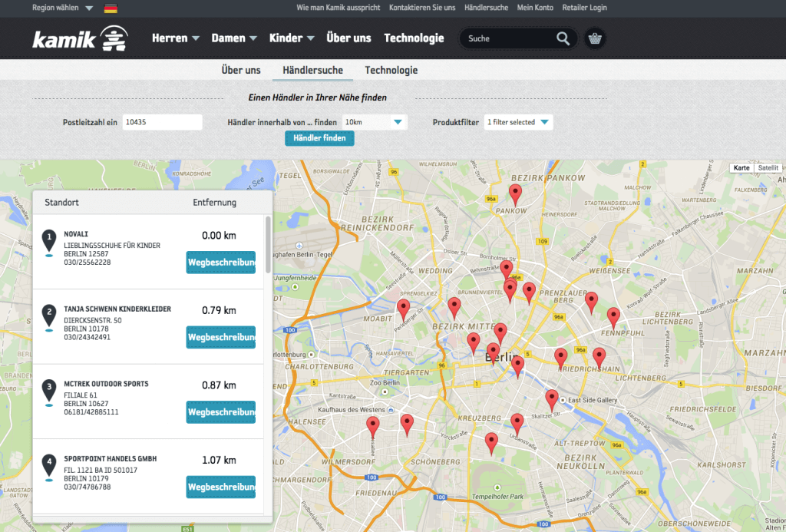The width and height of the screenshot is (786, 532).
Task: Click Wegbeschreibung for Sportpoint Handels GmbH
Action: click(221, 487)
